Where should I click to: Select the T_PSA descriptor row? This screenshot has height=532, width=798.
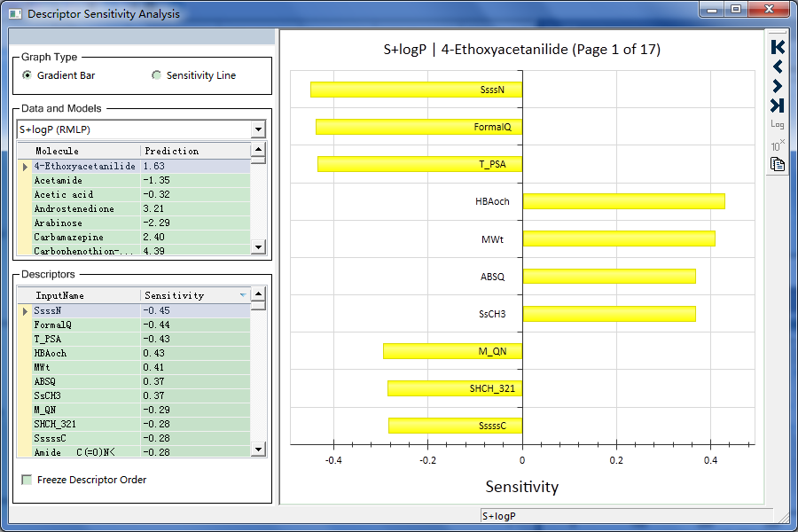click(x=134, y=339)
